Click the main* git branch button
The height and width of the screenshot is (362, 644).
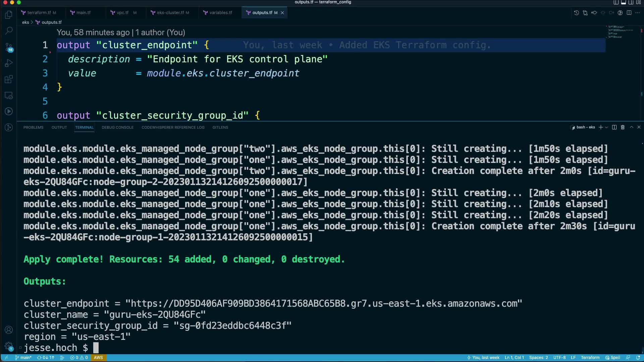point(23,358)
